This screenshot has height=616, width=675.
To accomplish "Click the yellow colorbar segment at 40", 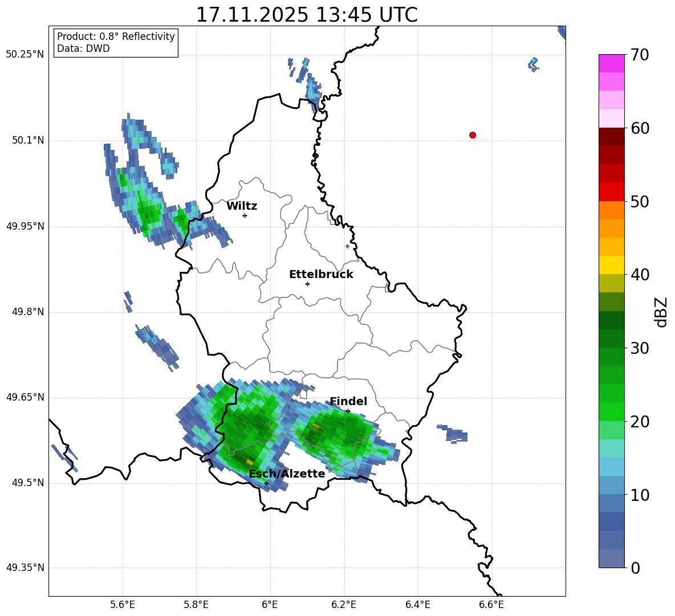I will pos(611,265).
